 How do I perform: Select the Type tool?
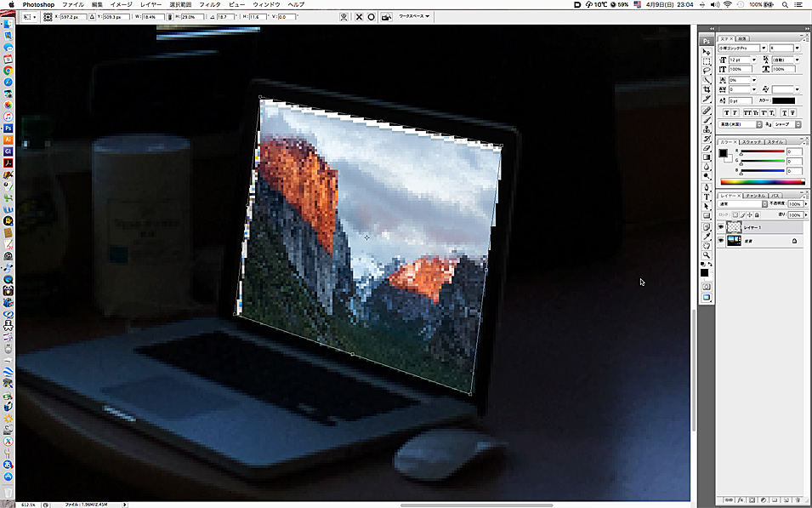tap(707, 197)
